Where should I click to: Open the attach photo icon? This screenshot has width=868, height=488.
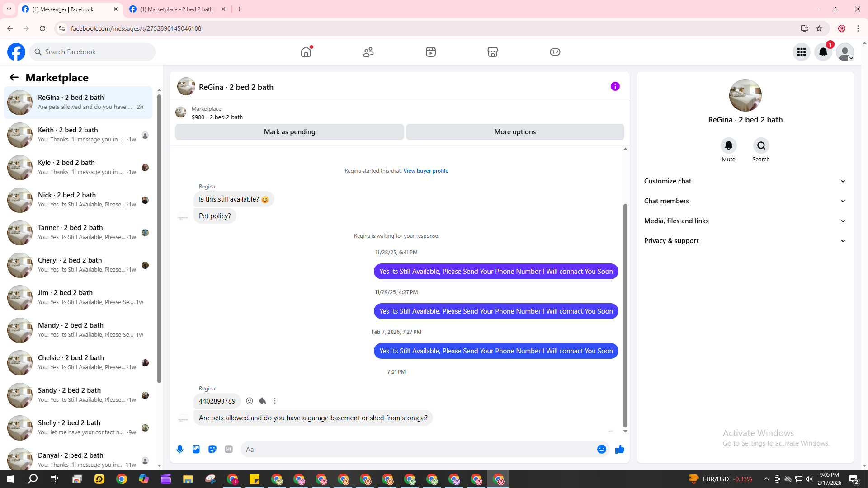click(196, 449)
